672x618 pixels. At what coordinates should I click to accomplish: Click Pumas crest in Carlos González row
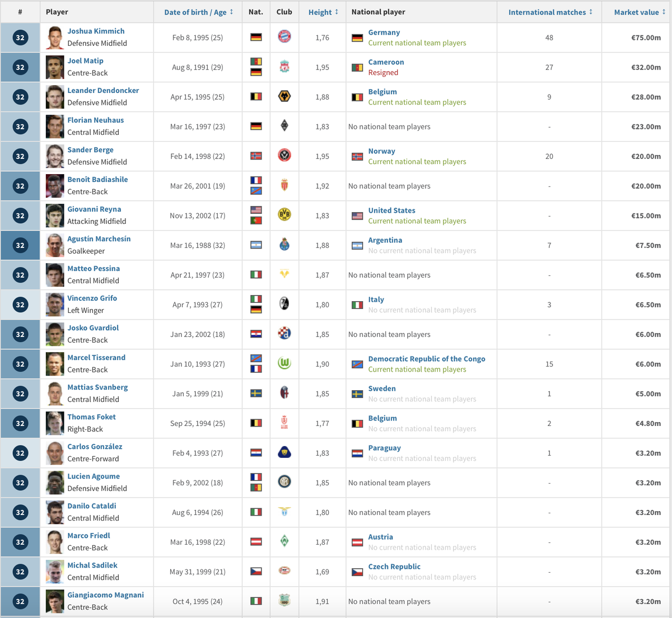[x=284, y=452]
